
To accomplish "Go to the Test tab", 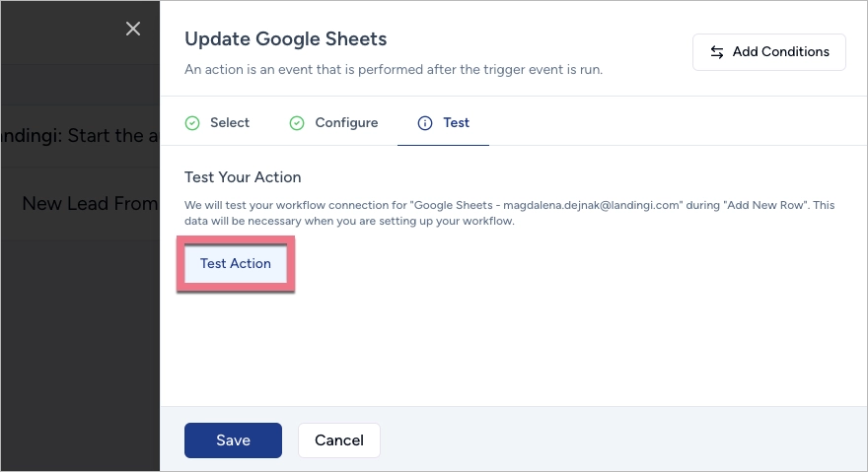I will pyautogui.click(x=455, y=123).
